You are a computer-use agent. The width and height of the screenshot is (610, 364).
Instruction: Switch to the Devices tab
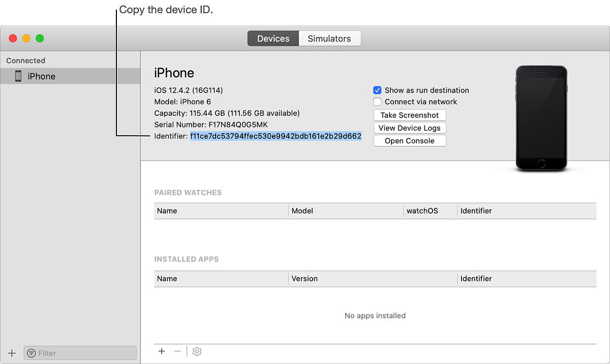[x=273, y=39]
